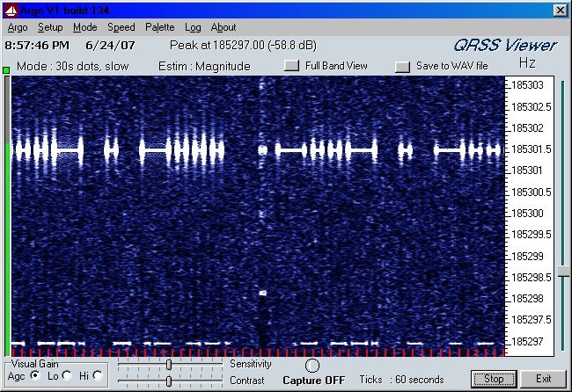Viewport: 572px width, 392px height.
Task: Click the Capture OFF status text
Action: pos(314,381)
